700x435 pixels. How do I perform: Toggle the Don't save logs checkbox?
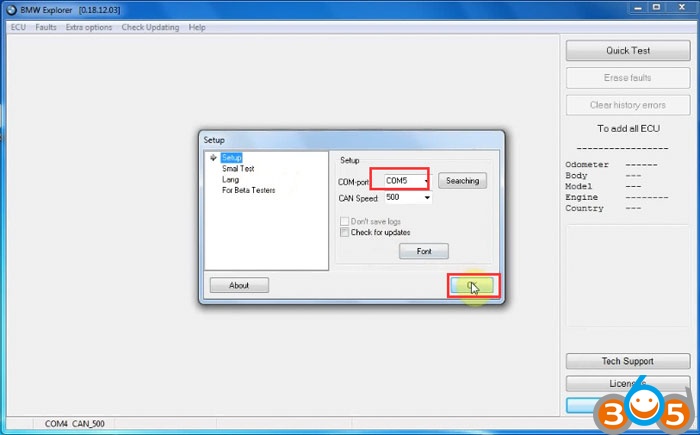pos(345,221)
